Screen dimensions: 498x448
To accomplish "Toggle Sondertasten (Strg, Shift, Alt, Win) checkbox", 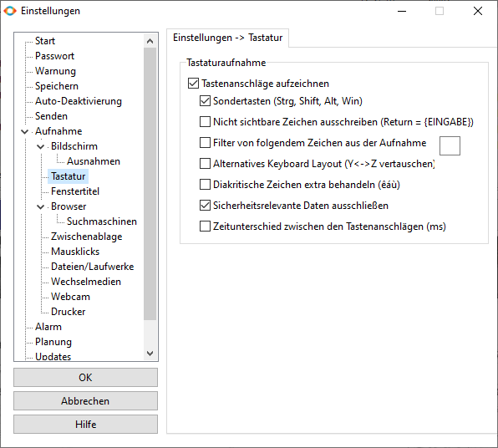I will [x=205, y=101].
